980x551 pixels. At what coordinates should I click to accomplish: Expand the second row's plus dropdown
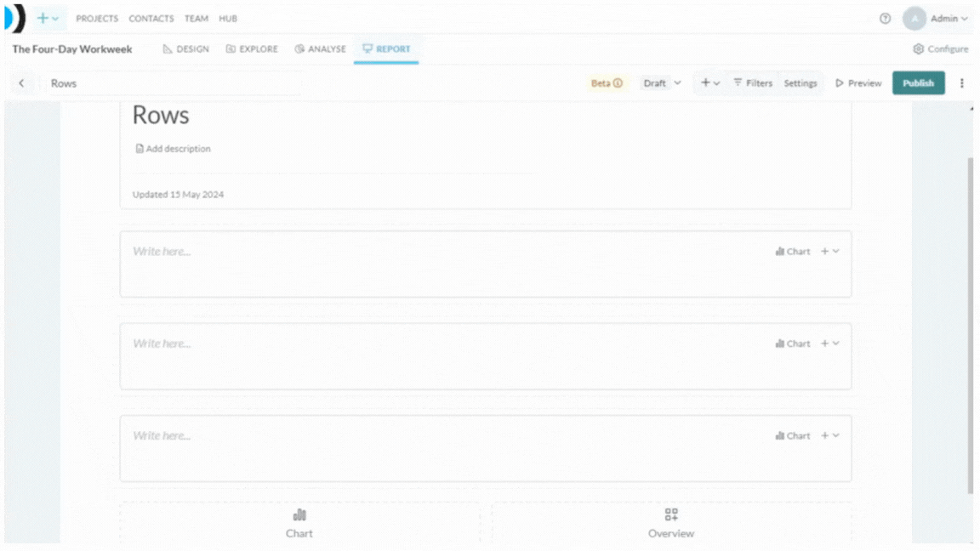click(x=830, y=344)
